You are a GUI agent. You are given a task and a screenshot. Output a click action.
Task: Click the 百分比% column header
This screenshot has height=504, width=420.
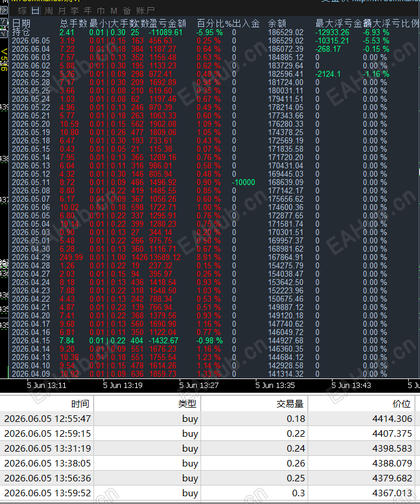(x=214, y=23)
